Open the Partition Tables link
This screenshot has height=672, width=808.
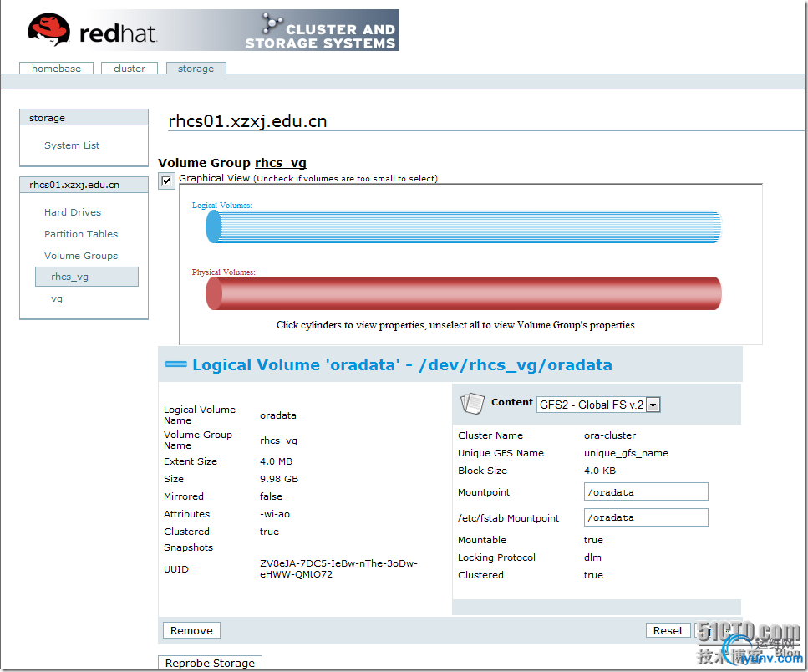(81, 234)
